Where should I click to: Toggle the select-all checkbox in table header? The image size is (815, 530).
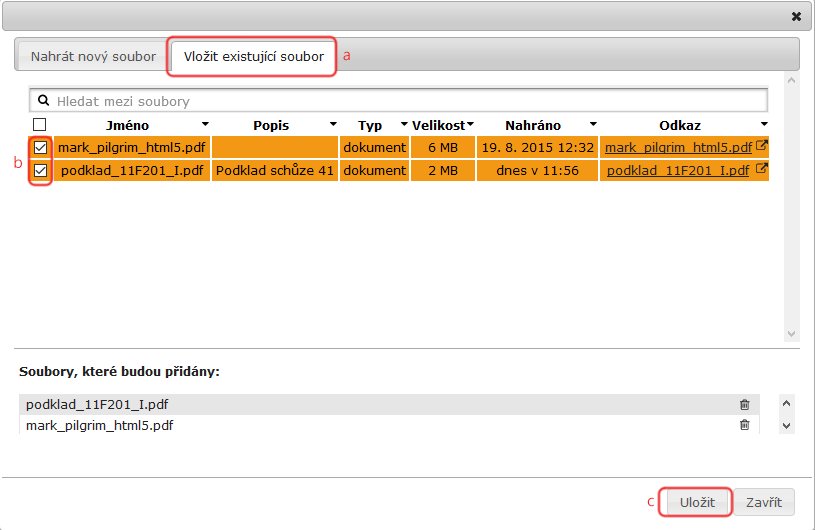click(x=40, y=125)
